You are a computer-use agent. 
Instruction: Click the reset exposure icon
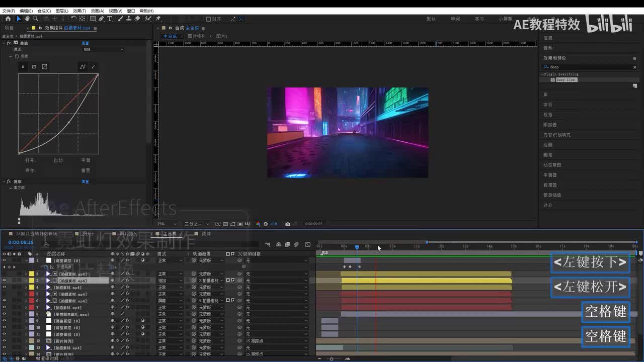(x=266, y=224)
